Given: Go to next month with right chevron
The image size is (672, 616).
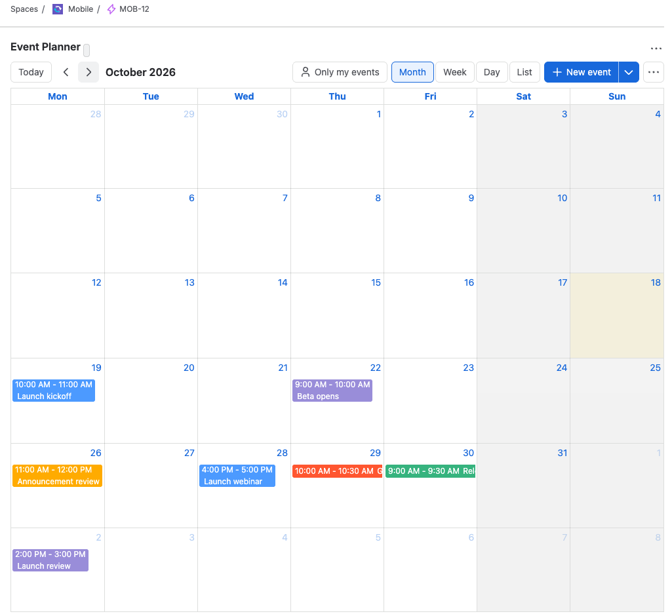Looking at the screenshot, I should click(89, 72).
